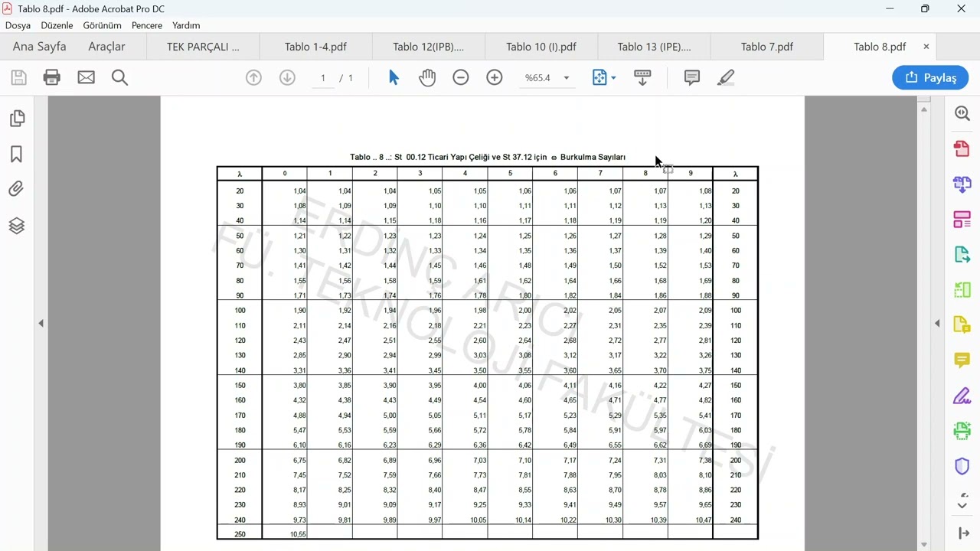Click the vertical scrollbar up arrow

[924, 110]
